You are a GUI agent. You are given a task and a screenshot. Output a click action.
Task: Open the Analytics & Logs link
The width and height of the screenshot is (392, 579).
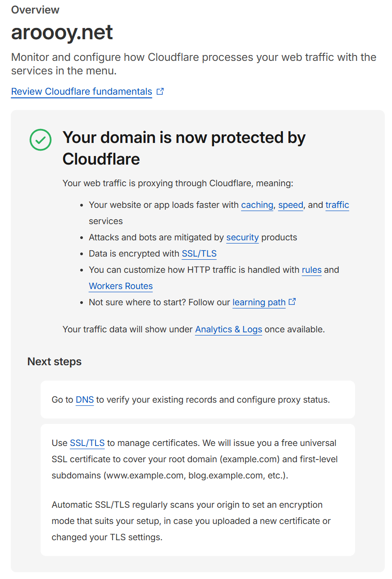(x=228, y=329)
